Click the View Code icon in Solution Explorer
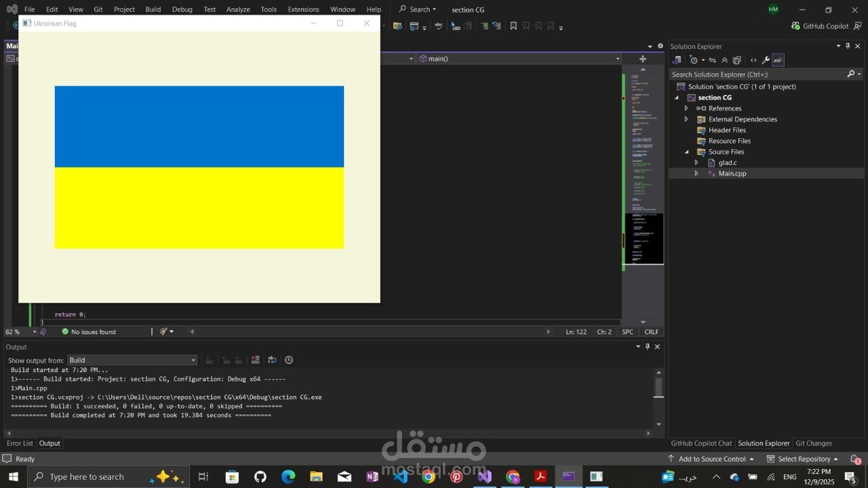The image size is (868, 488). [x=753, y=60]
